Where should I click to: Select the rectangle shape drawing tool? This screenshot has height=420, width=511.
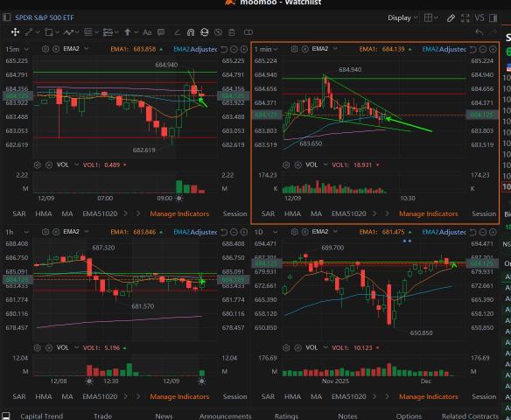[49, 31]
